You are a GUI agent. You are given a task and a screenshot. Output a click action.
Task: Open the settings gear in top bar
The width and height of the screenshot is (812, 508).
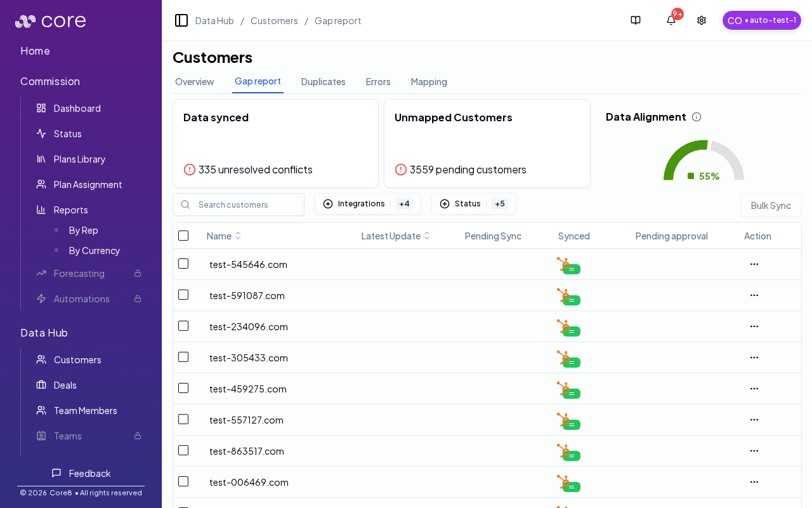pyautogui.click(x=701, y=20)
